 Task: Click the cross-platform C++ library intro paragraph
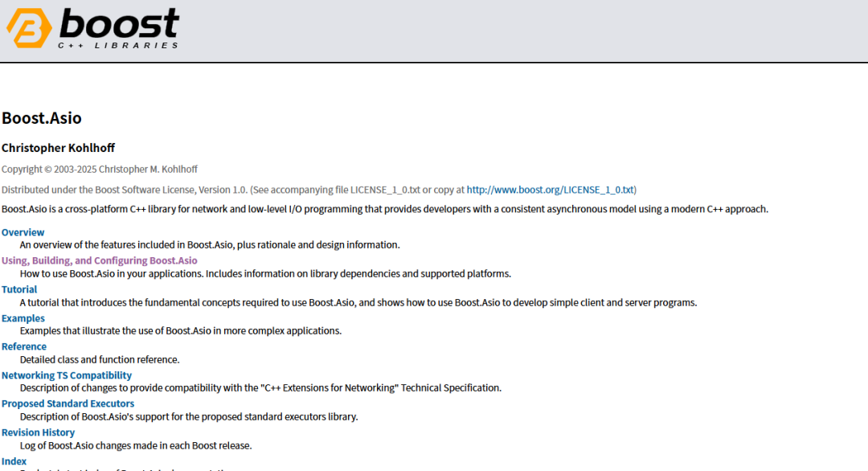point(385,209)
